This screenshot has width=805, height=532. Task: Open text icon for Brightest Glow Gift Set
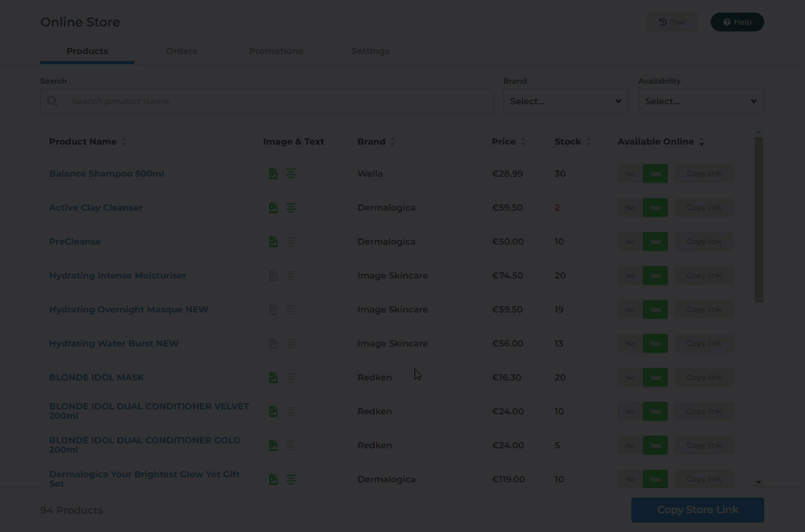click(291, 479)
